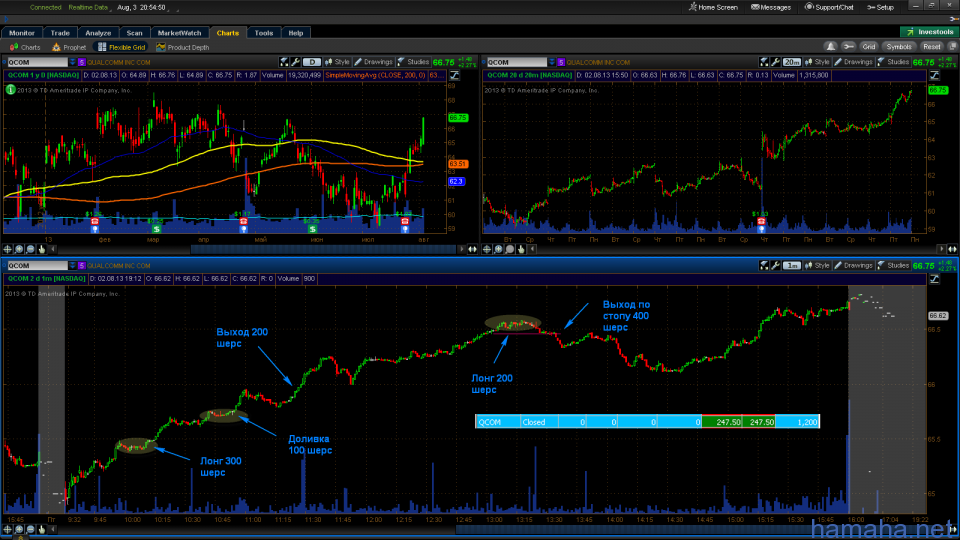Screen dimensions: 960x540
Task: Select pan hand tool under 20m chart
Action: 521,249
